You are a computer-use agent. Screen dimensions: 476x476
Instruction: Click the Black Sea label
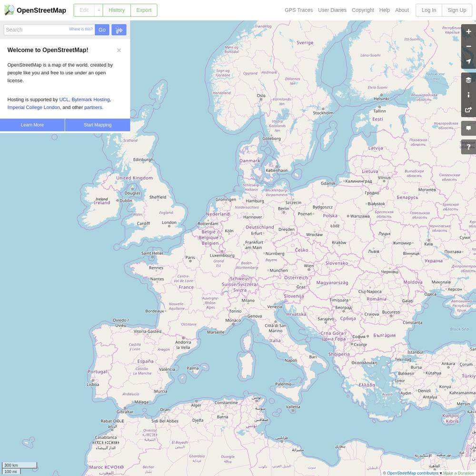click(x=459, y=329)
